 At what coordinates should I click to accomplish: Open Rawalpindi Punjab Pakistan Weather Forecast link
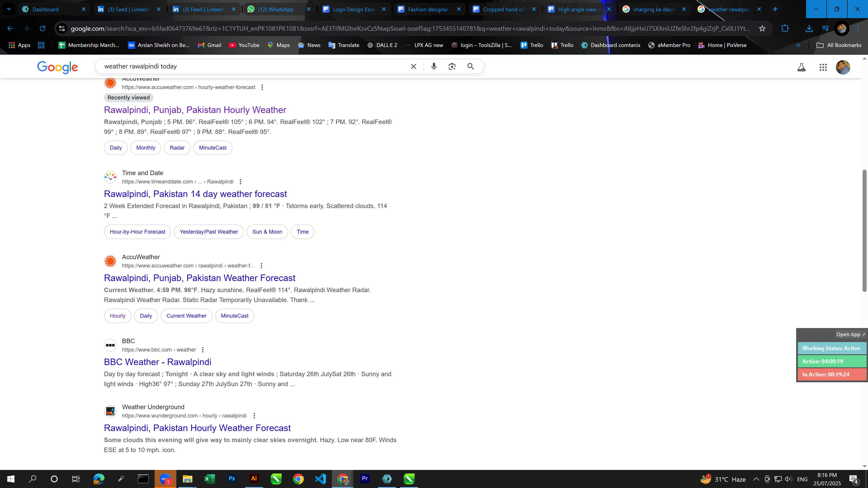point(199,278)
